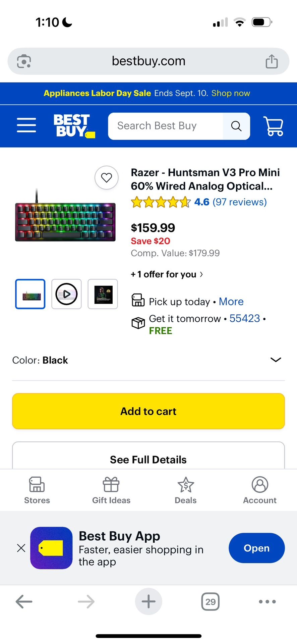Viewport: 297px width, 644px height.
Task: Expand the +1 offer for you section
Action: pyautogui.click(x=167, y=274)
